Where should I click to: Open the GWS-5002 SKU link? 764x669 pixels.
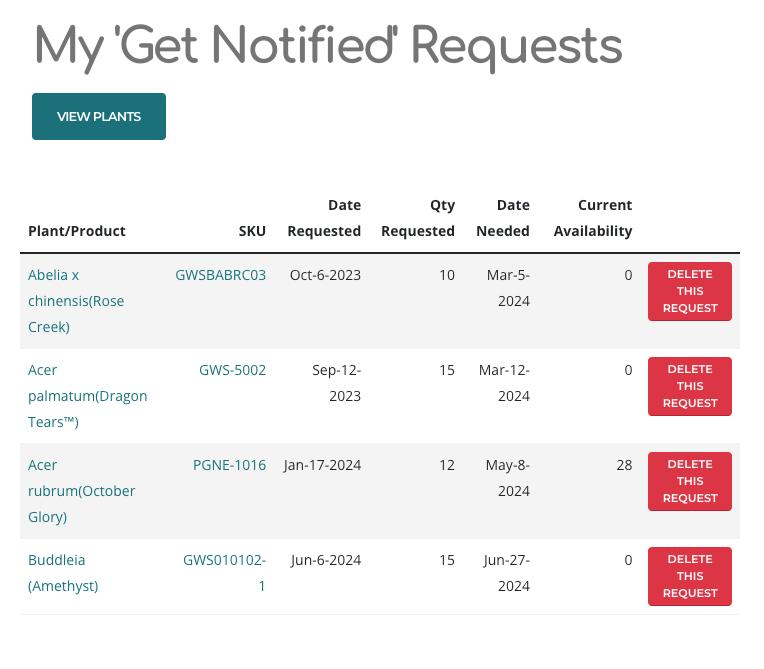232,370
